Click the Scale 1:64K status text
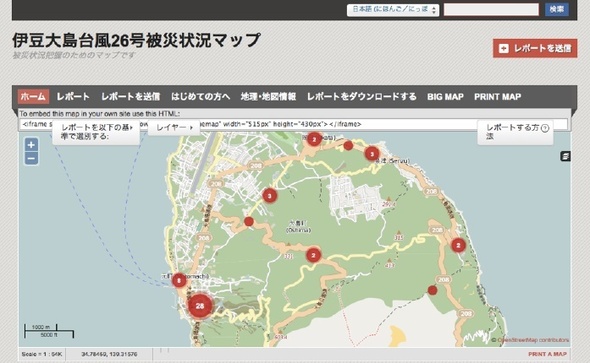Screen dimensions: 590x363 pos(41,354)
